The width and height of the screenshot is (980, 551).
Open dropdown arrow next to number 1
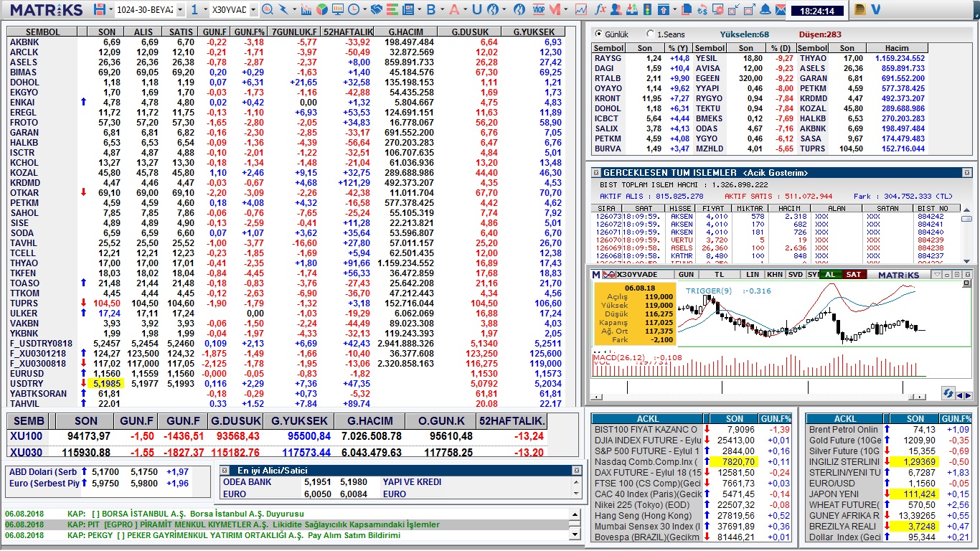pyautogui.click(x=205, y=9)
